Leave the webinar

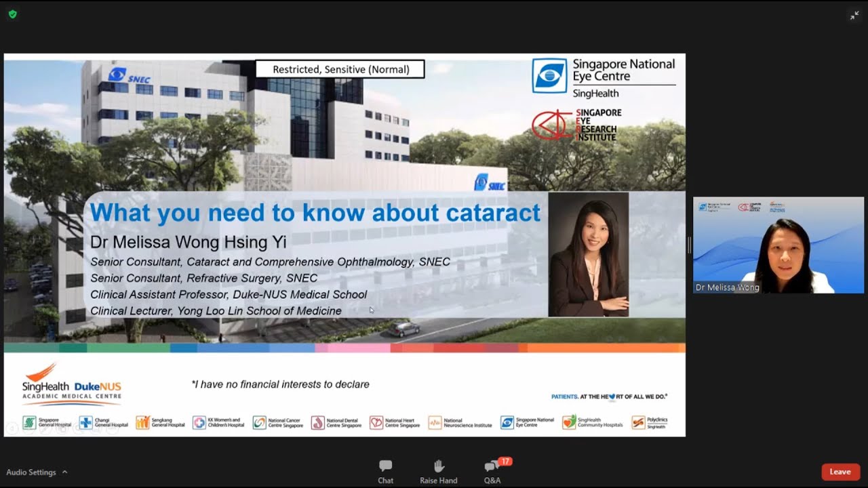[x=840, y=472]
